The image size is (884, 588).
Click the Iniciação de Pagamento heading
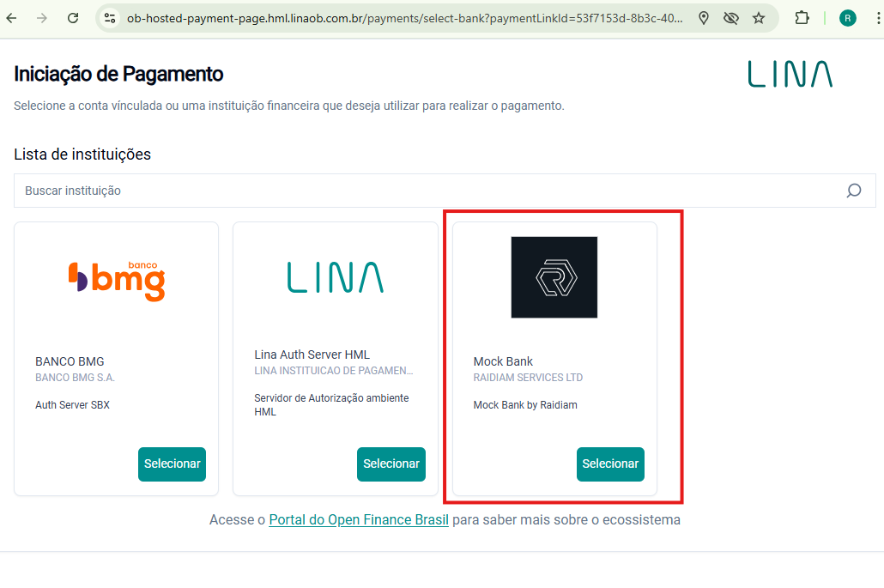tap(118, 74)
